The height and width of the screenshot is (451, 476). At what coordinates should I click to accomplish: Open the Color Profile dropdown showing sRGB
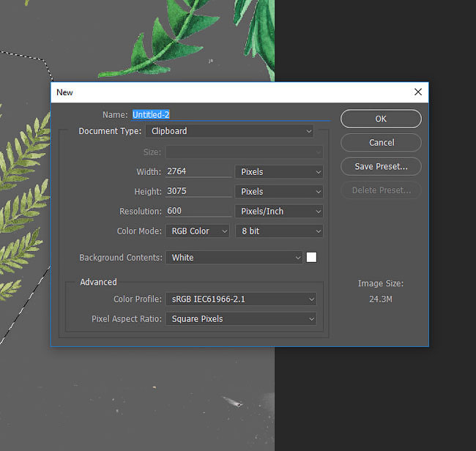point(242,299)
